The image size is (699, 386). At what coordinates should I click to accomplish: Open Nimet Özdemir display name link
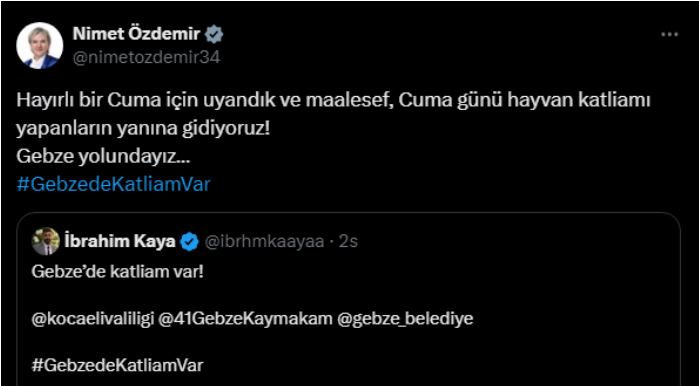(138, 34)
